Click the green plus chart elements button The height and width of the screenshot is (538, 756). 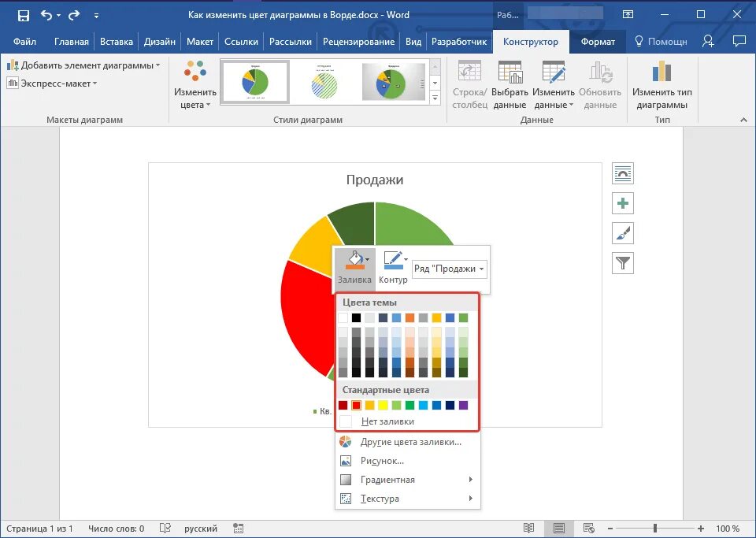point(622,203)
